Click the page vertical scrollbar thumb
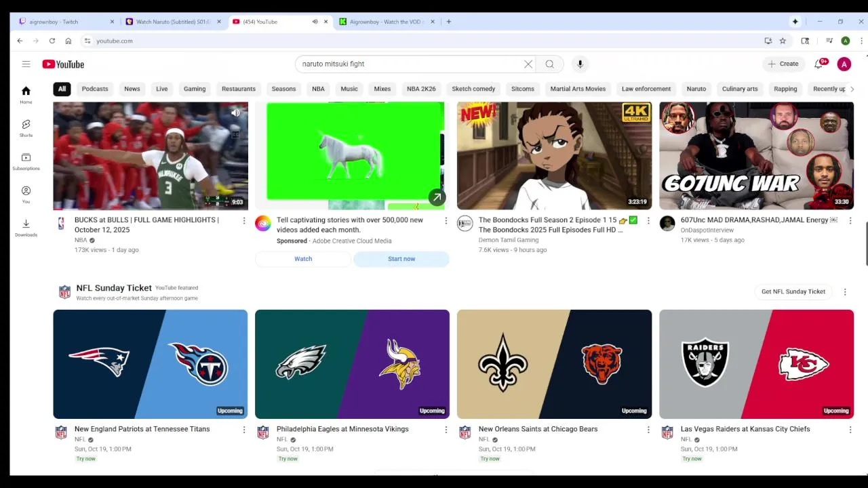Image resolution: width=868 pixels, height=488 pixels. coord(865,243)
